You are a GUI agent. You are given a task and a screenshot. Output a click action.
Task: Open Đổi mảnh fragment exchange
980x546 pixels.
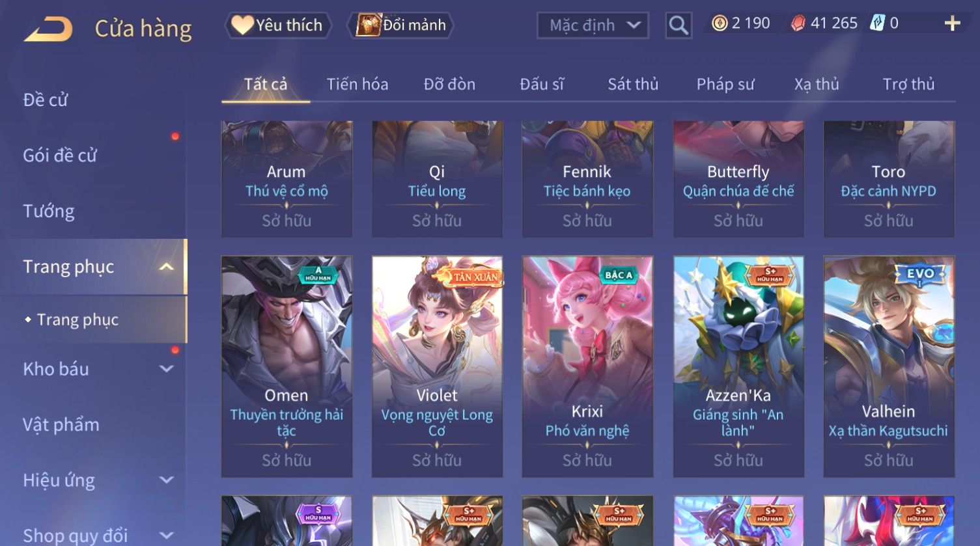click(x=400, y=25)
